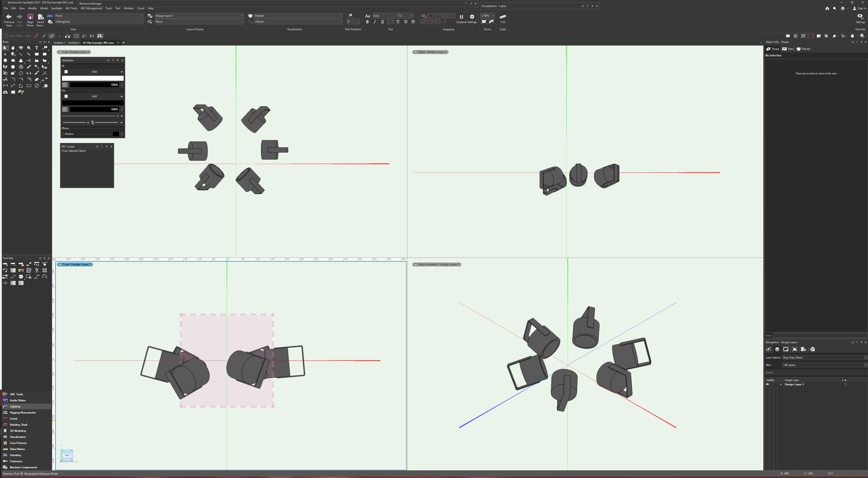The height and width of the screenshot is (478, 868).
Task: Open Snapping Settings gear
Action: (472, 17)
